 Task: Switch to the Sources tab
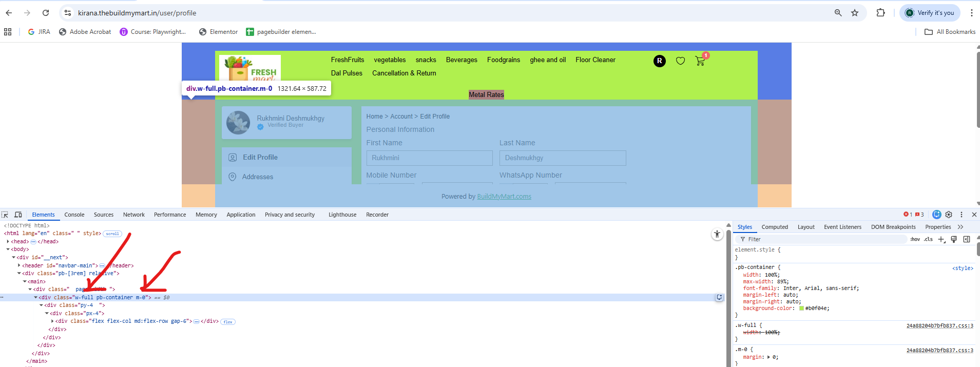pyautogui.click(x=104, y=215)
